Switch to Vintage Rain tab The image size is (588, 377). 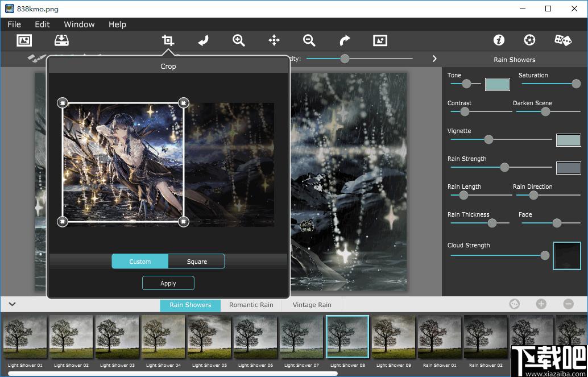tap(312, 305)
